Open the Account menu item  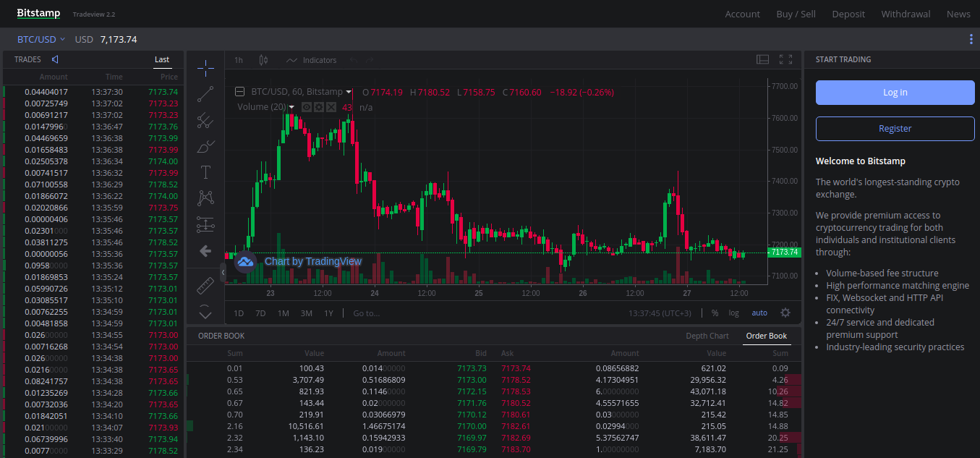(743, 14)
